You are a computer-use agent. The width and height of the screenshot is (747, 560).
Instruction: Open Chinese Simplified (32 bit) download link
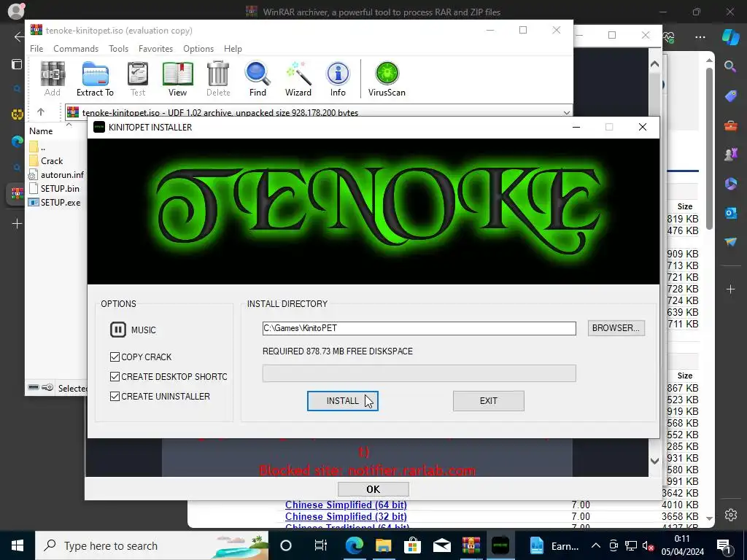coord(346,517)
